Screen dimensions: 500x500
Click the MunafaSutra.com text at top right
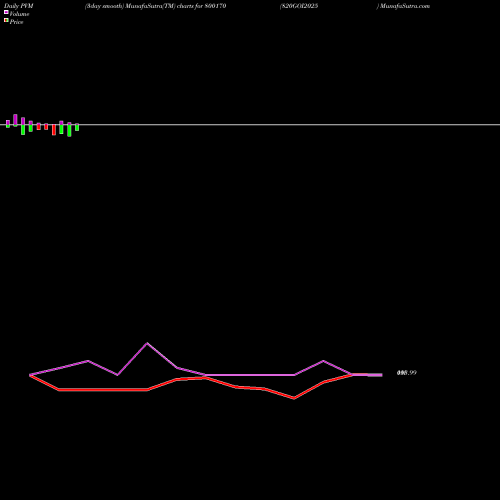(x=405, y=6)
